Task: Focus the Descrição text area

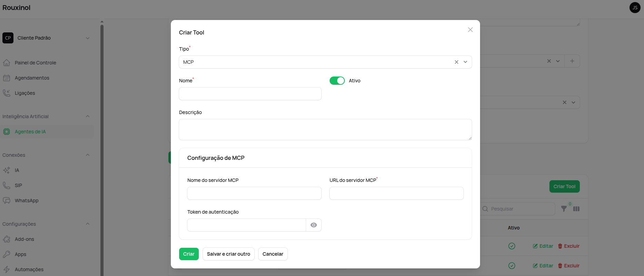Action: (x=325, y=130)
